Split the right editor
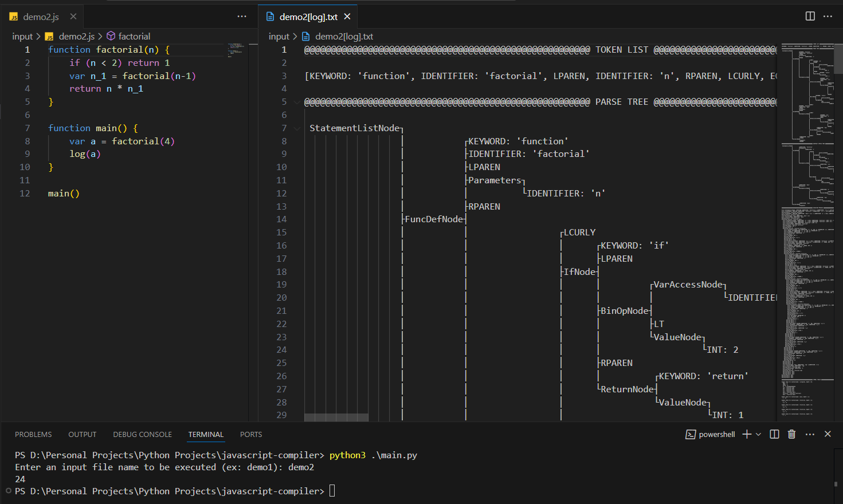 point(810,16)
